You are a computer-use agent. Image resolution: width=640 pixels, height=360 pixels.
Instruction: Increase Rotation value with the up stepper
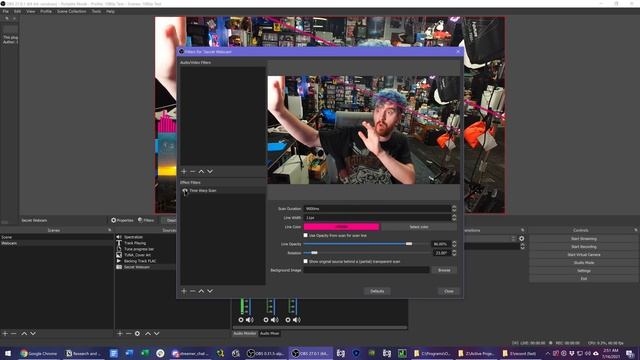(454, 251)
